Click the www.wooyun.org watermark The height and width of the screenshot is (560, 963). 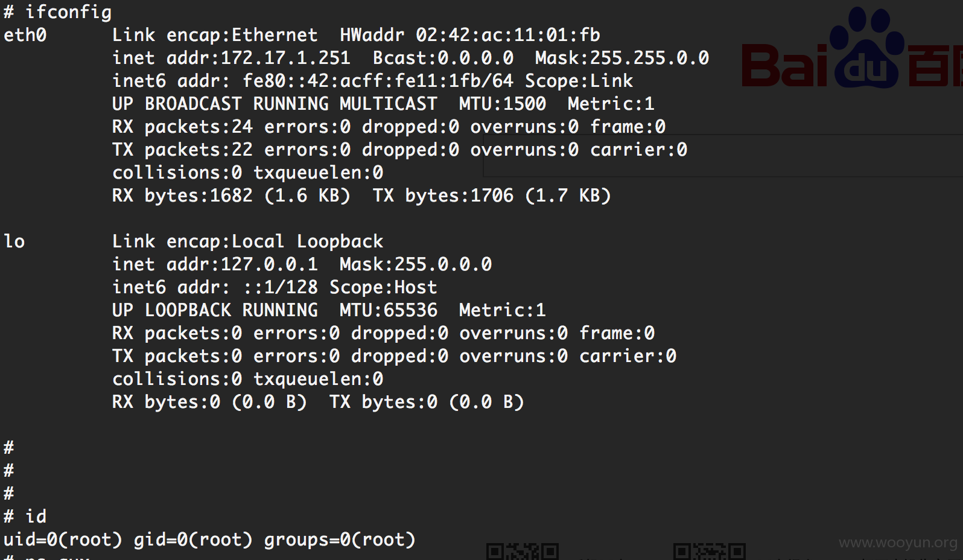tap(898, 542)
